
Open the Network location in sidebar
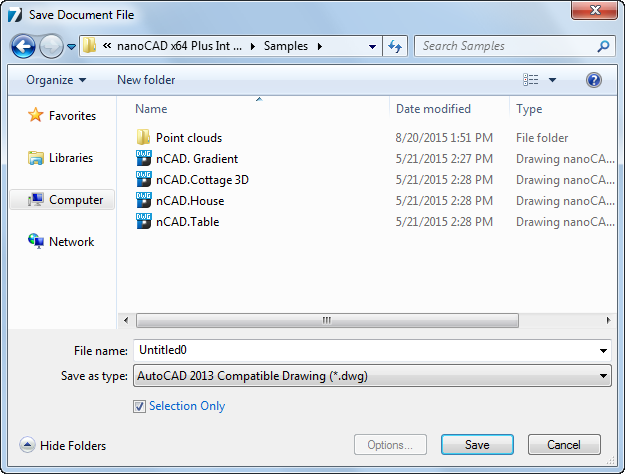[71, 242]
